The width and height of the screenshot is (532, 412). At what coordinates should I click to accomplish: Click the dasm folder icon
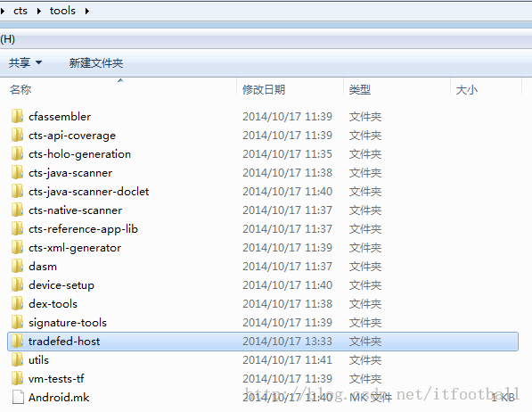click(17, 266)
